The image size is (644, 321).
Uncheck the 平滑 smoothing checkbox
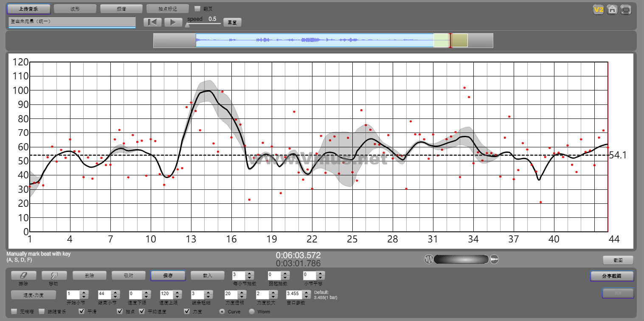[82, 312]
